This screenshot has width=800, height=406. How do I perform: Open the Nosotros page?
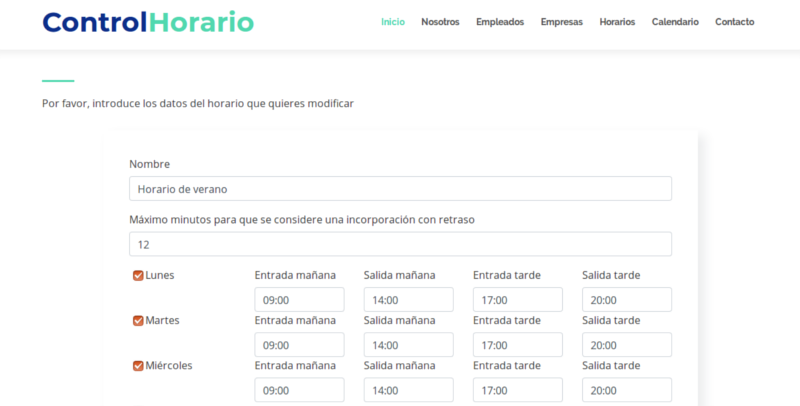click(440, 22)
